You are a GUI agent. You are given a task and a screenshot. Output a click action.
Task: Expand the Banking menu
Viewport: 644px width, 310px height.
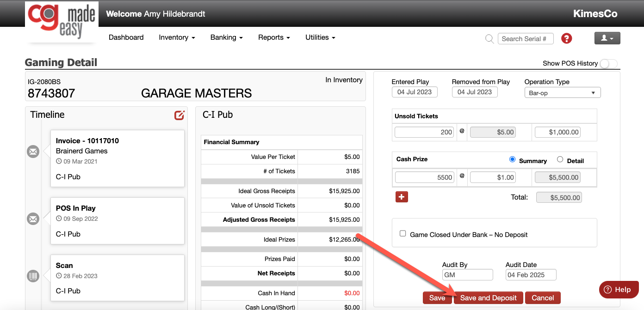point(226,37)
